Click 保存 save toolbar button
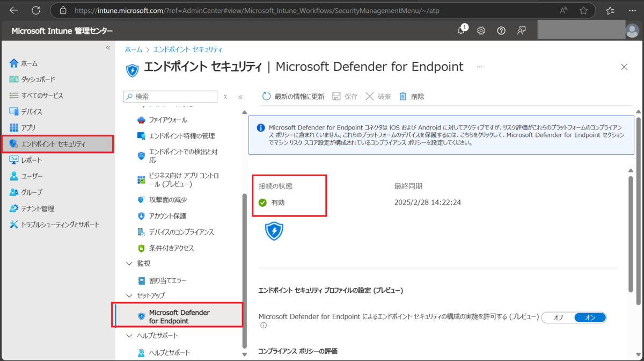 [x=345, y=97]
